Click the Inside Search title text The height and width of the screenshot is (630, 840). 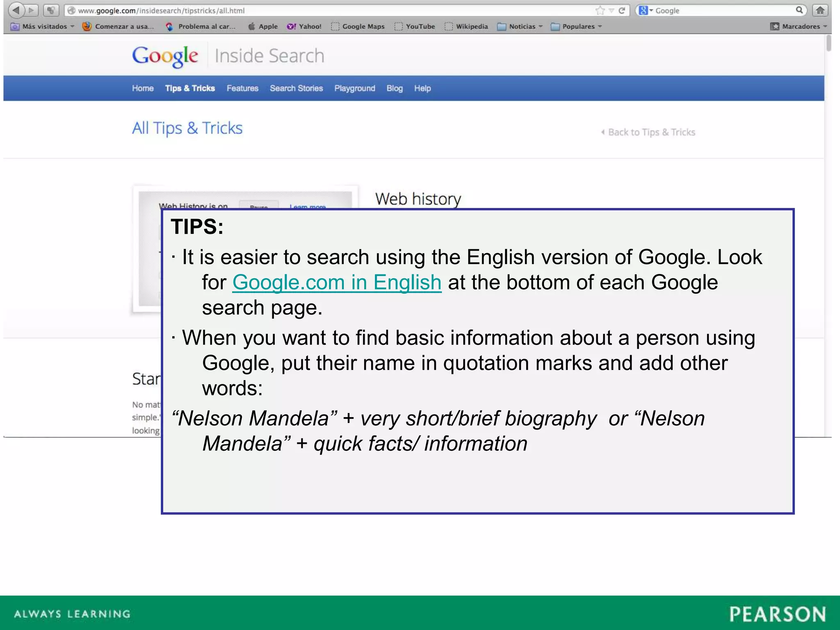tap(269, 56)
